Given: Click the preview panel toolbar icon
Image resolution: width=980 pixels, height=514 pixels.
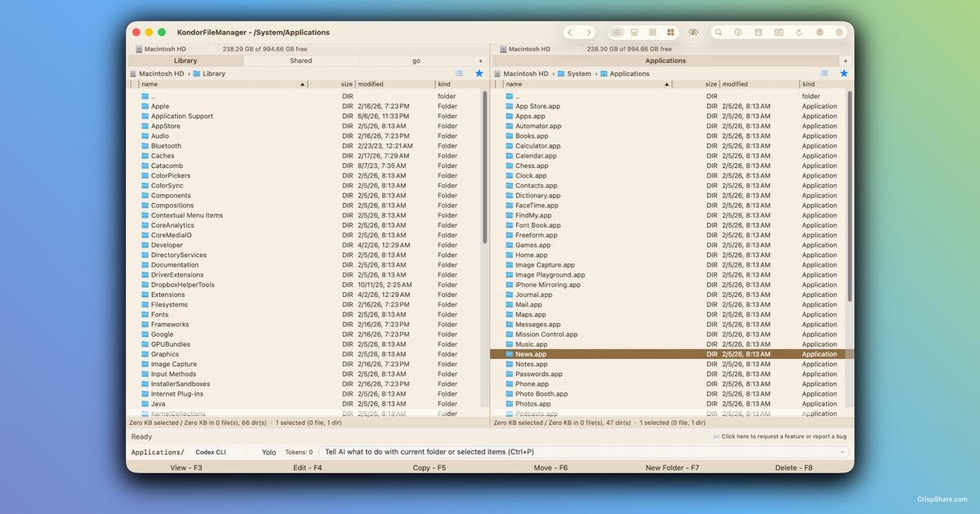Looking at the screenshot, I should click(778, 33).
